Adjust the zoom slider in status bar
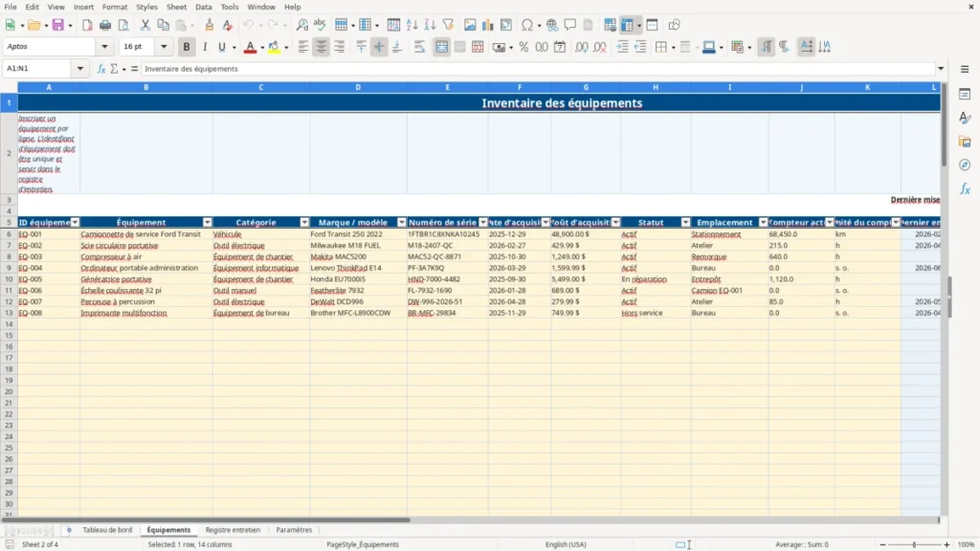Screen dimensions: 980x551 (914, 544)
